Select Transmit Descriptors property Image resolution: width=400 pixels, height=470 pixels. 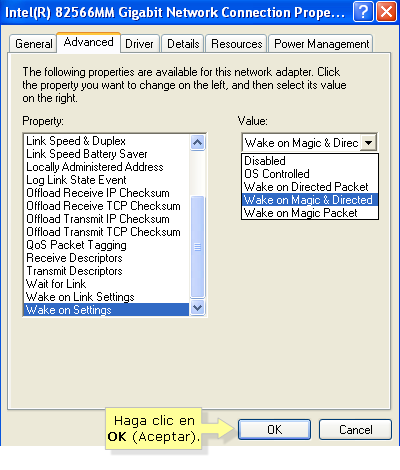pos(107,271)
